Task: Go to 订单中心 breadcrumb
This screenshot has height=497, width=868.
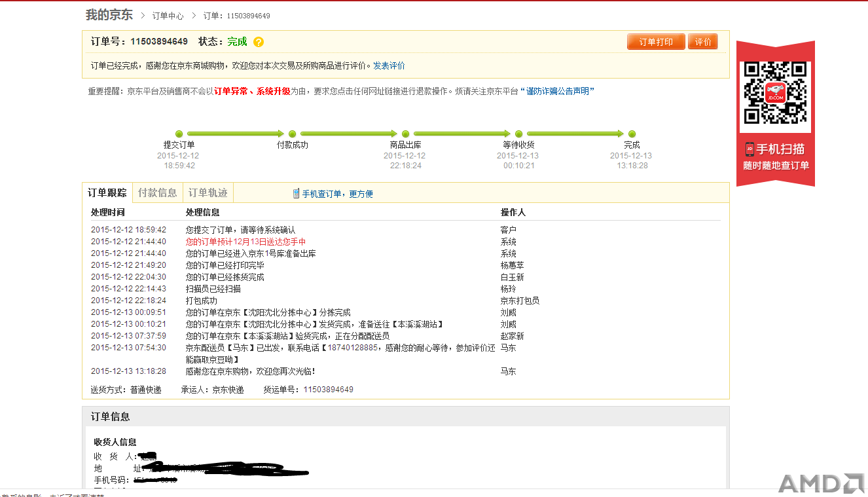Action: [168, 16]
